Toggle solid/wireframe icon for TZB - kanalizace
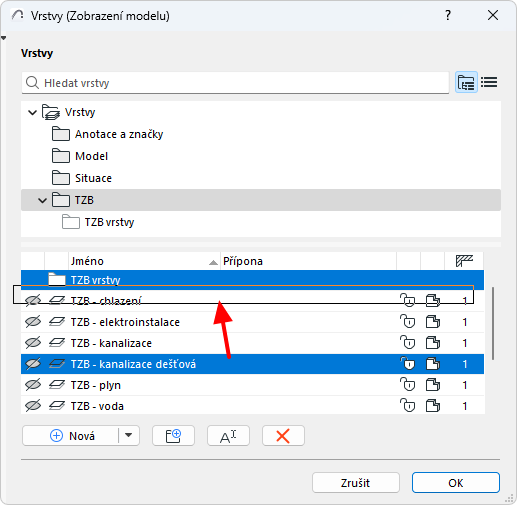 (433, 343)
